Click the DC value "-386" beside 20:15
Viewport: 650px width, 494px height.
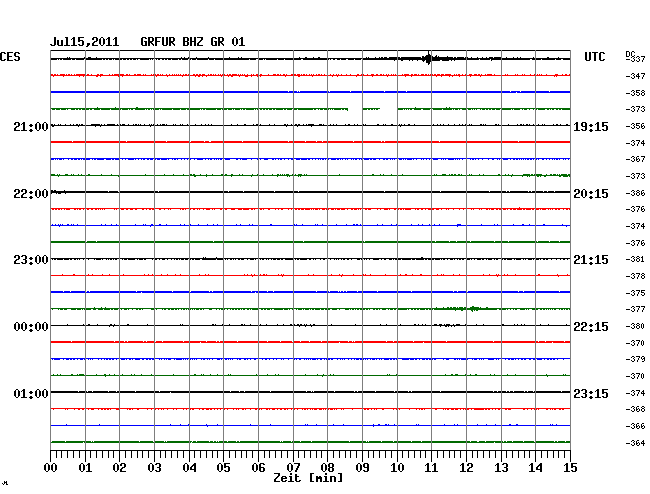tap(635, 193)
